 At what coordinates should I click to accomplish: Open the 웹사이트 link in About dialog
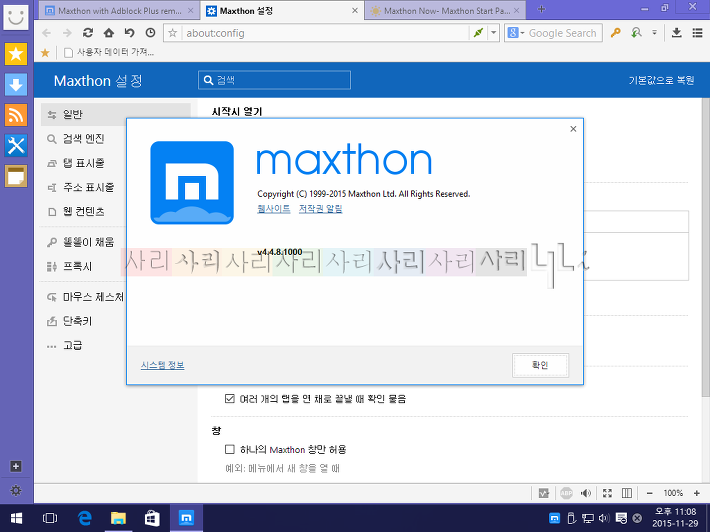coord(273,209)
